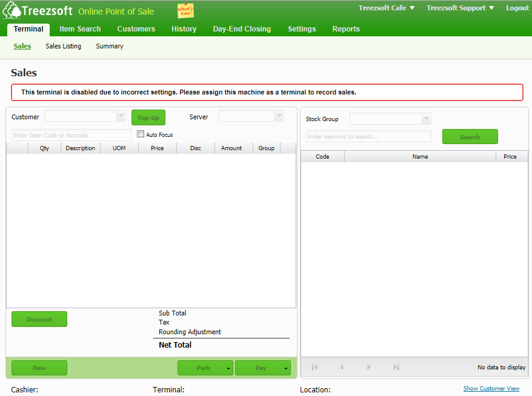Open the Item Search tab
Viewport: 532px width, 396px height.
click(80, 29)
